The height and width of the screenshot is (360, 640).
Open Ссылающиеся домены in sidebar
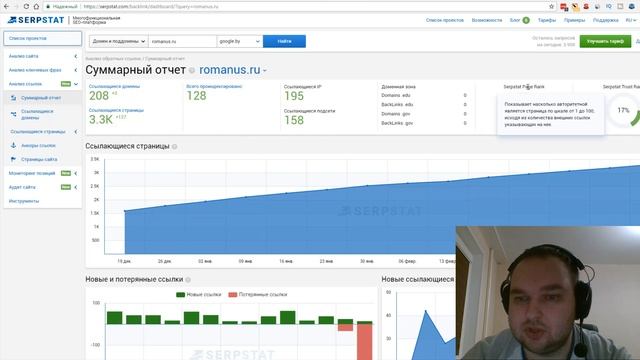(x=37, y=114)
